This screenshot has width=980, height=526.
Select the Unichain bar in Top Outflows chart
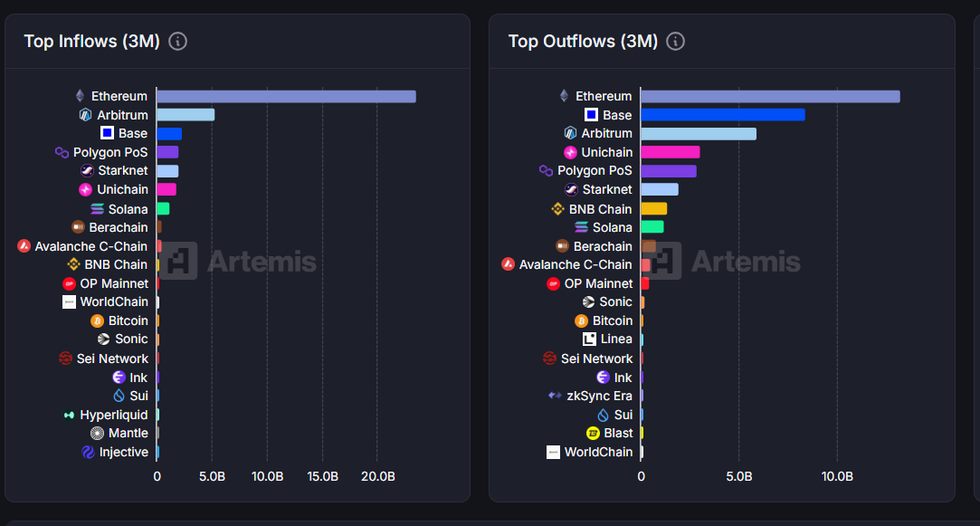pyautogui.click(x=671, y=152)
